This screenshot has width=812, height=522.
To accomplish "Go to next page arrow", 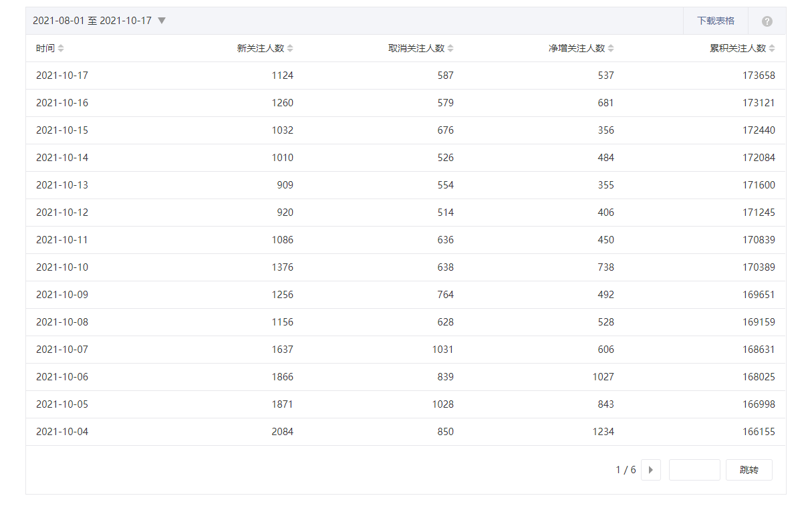I will (x=650, y=470).
